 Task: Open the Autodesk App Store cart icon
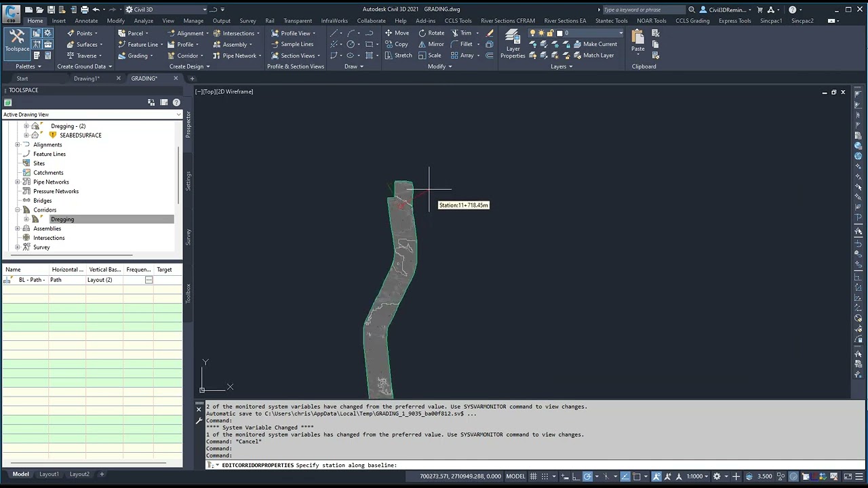(x=759, y=9)
